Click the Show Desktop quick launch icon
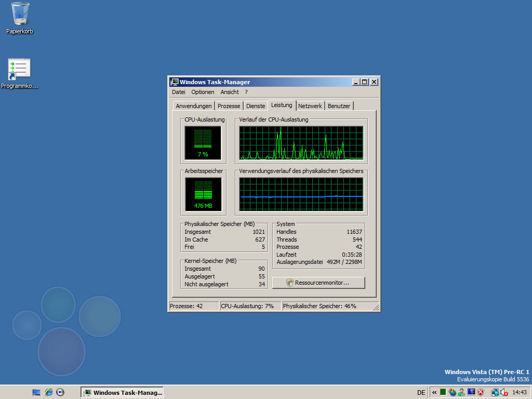This screenshot has height=399, width=532. click(x=36, y=393)
